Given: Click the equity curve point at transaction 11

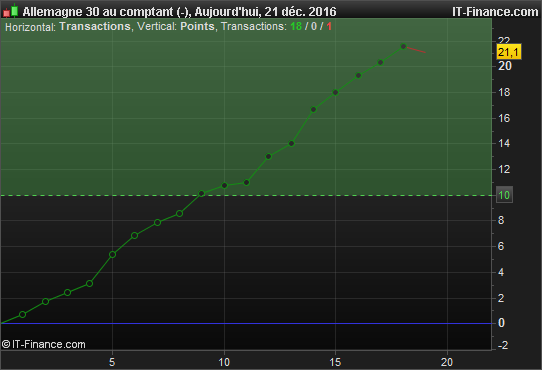Looking at the screenshot, I should [x=246, y=182].
